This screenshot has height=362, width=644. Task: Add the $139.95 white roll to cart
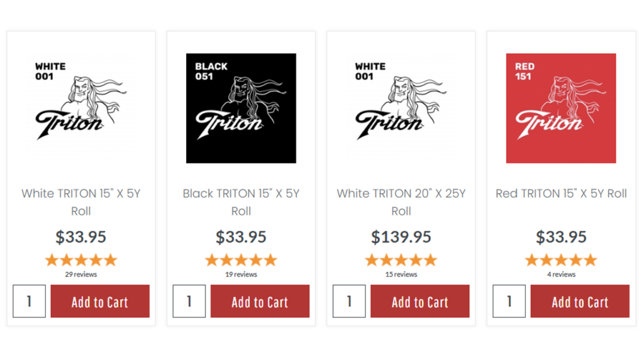(x=419, y=301)
